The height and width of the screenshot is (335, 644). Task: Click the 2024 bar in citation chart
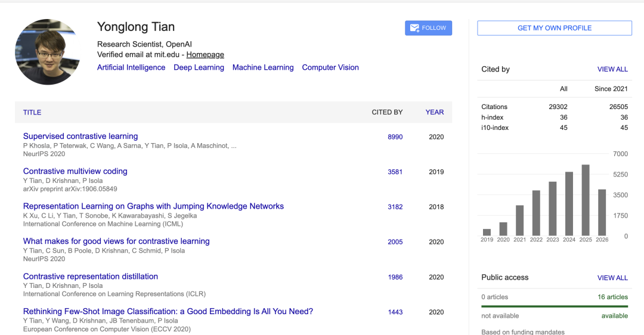click(569, 204)
